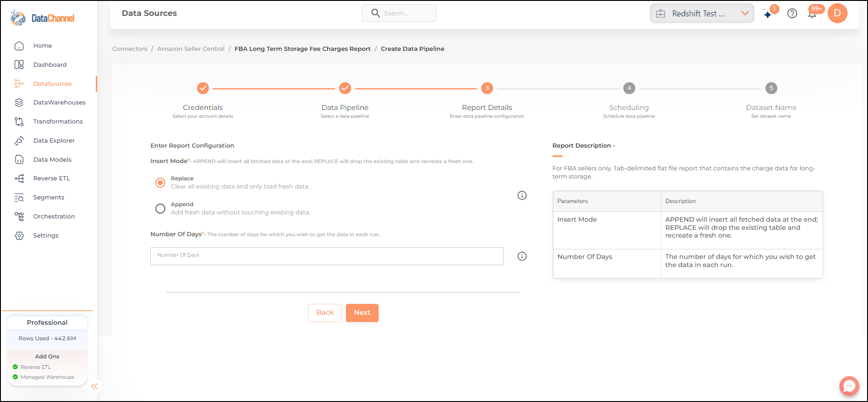Open Orchestration menu item
Image resolution: width=868 pixels, height=402 pixels.
(54, 217)
